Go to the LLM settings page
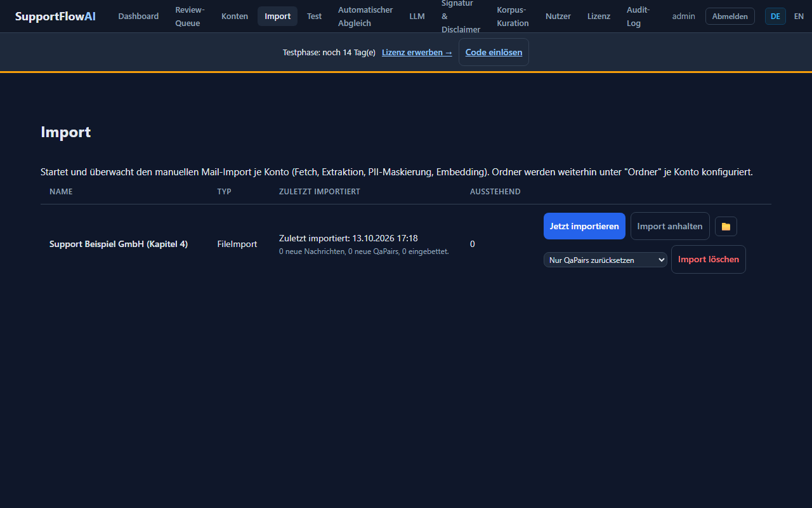Image resolution: width=812 pixels, height=508 pixels. [417, 17]
